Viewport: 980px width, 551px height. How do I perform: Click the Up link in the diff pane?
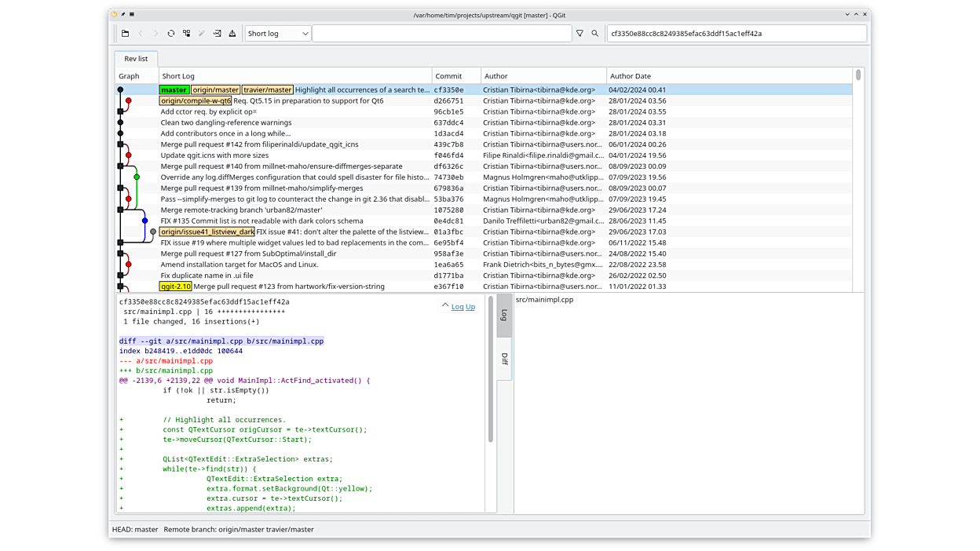[470, 307]
